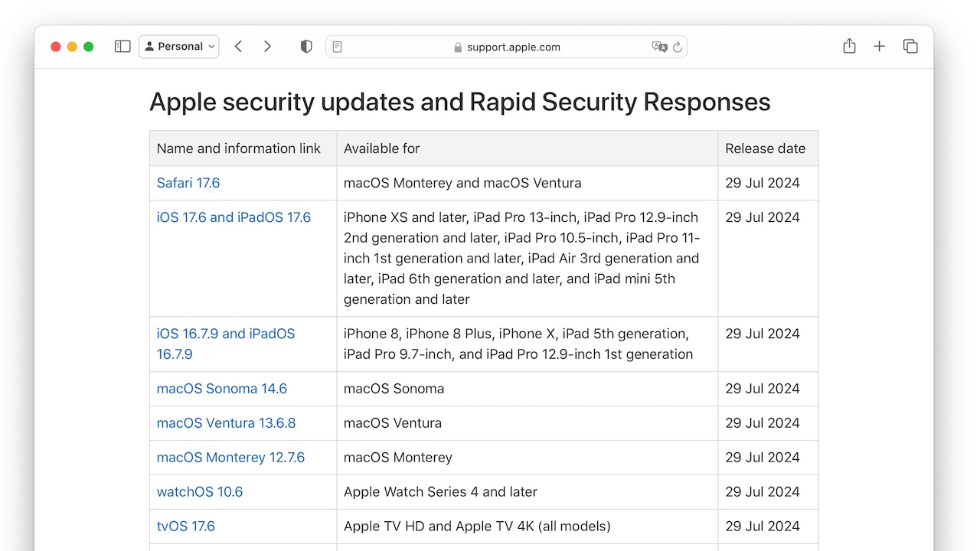Open the macOS Sonoma 14.6 link

coord(222,389)
